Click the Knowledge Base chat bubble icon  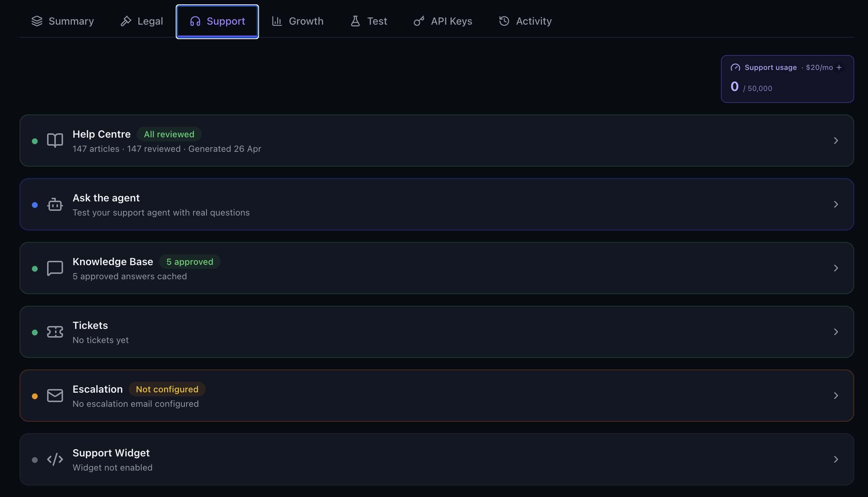pyautogui.click(x=55, y=268)
